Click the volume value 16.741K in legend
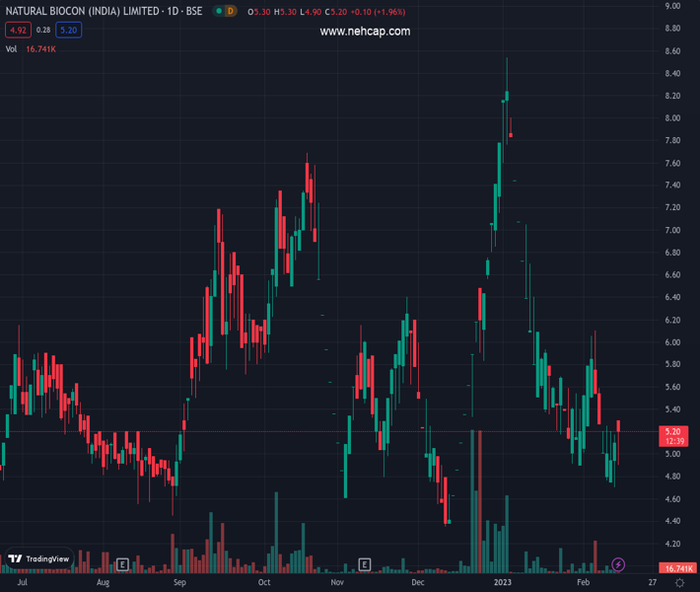Image resolution: width=700 pixels, height=592 pixels. (x=41, y=48)
